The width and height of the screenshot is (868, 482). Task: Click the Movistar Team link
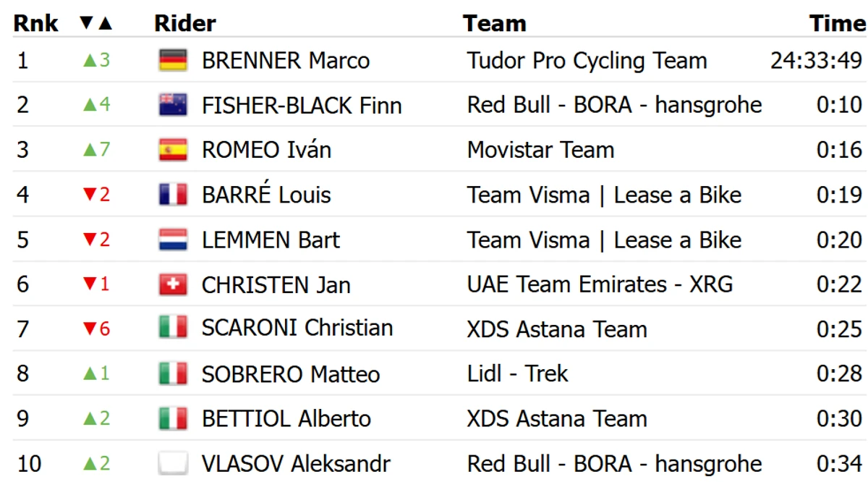pyautogui.click(x=541, y=150)
